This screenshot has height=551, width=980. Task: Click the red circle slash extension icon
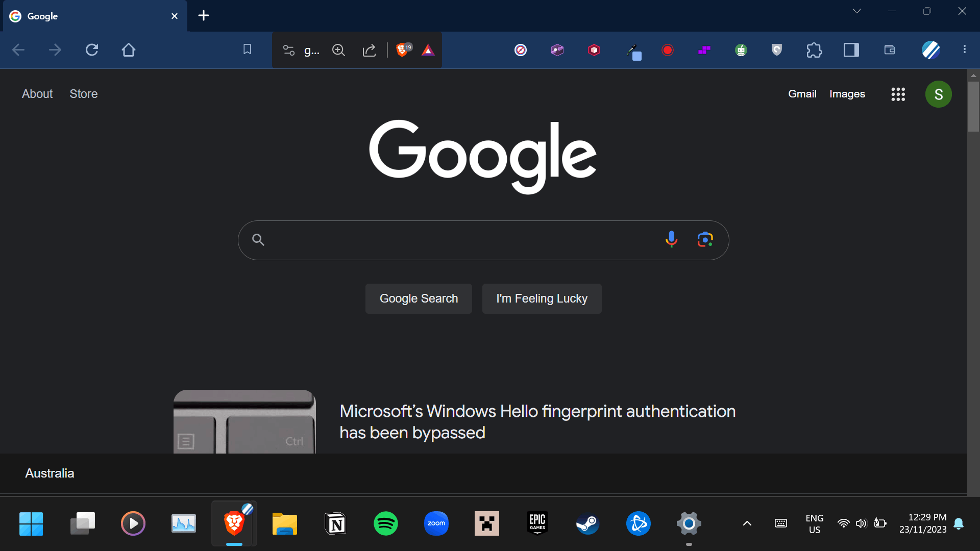tap(521, 50)
